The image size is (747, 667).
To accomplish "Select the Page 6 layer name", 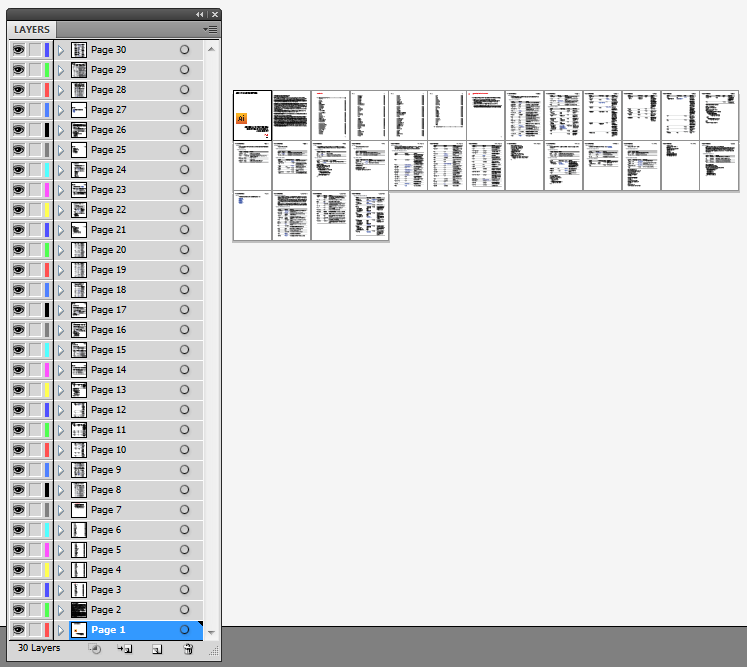I will coord(106,530).
